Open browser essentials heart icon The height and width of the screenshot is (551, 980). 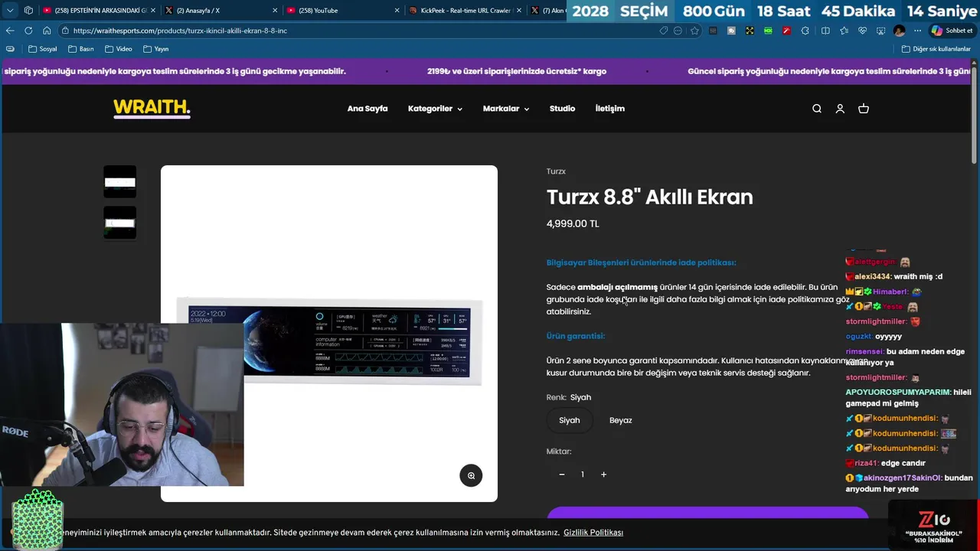point(862,31)
